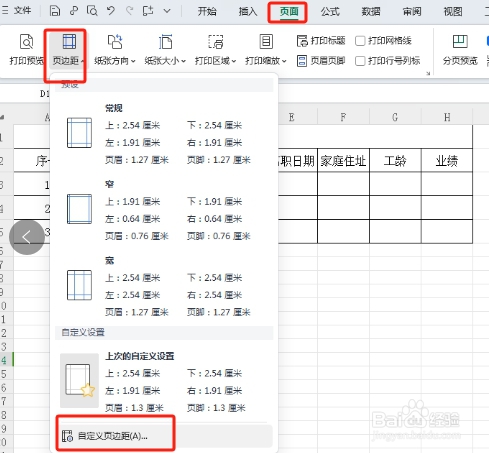Switch to the 审阅 tab
The image size is (489, 453).
[412, 12]
